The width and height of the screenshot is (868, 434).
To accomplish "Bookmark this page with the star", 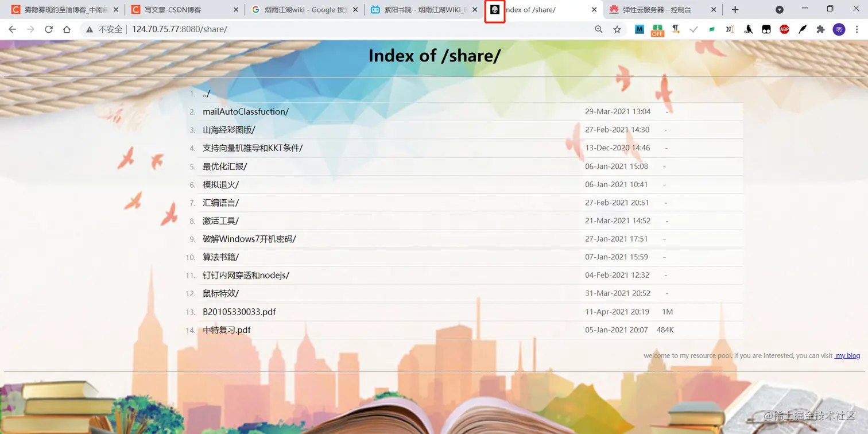I will 617,29.
